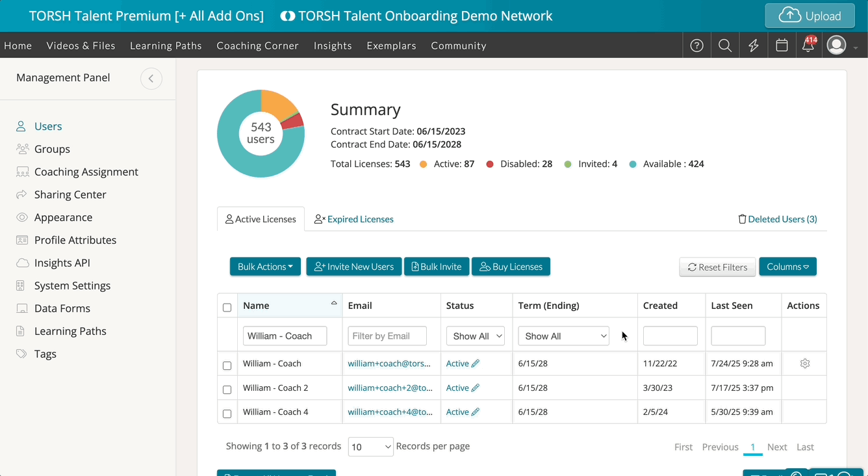Check the select-all checkbox in the table header
The image size is (868, 476).
click(227, 307)
